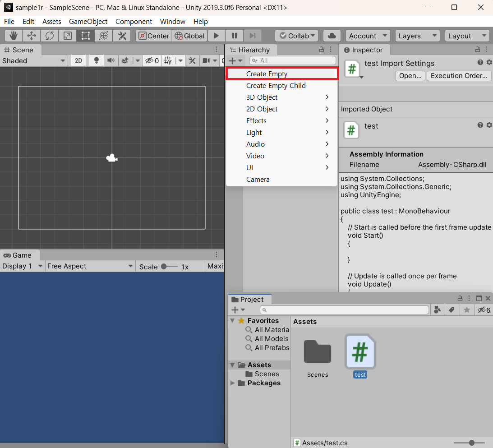The height and width of the screenshot is (448, 493).
Task: Toggle scene effects icon
Action: point(125,60)
